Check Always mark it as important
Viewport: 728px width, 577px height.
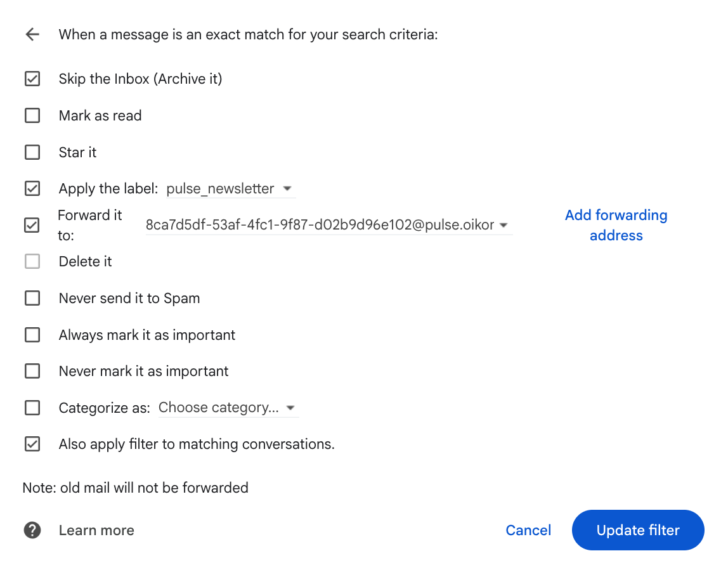[x=32, y=335]
